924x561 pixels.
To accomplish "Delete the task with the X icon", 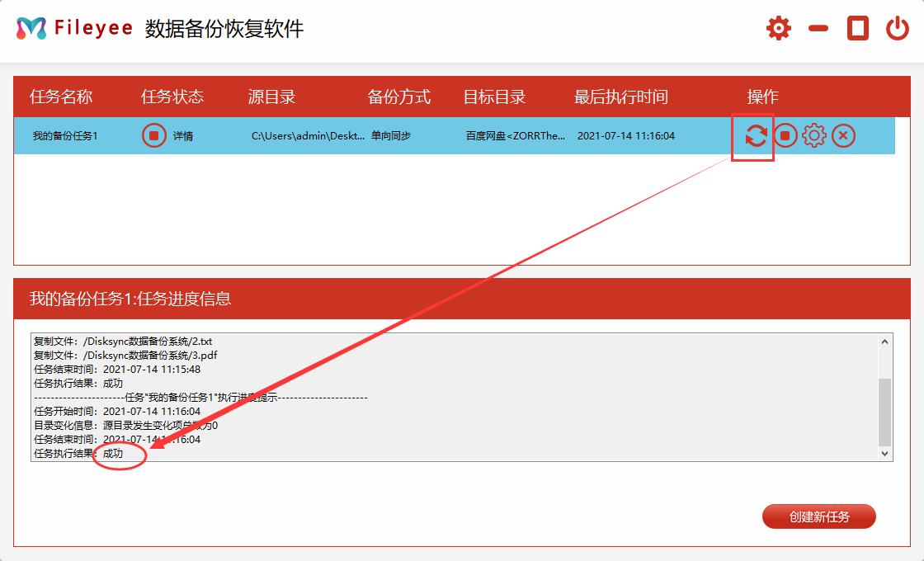I will 844,135.
